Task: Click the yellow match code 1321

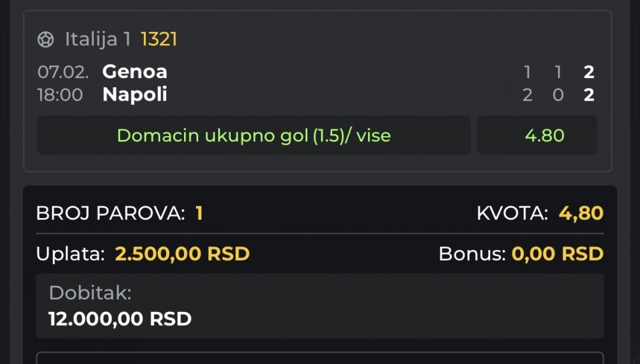Action: (159, 40)
